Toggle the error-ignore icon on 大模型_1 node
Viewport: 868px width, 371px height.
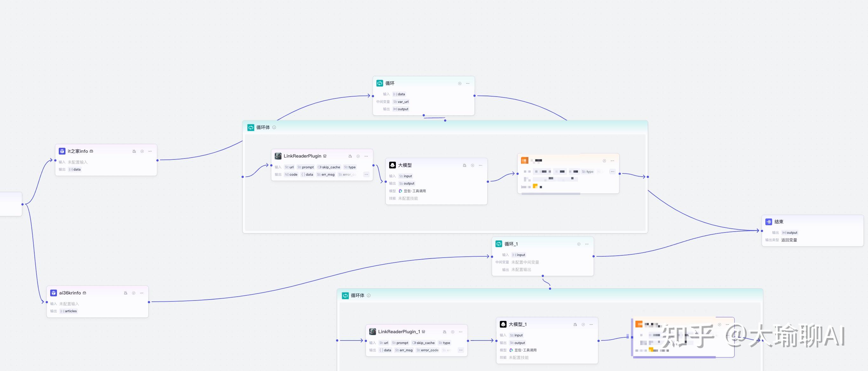pos(575,325)
